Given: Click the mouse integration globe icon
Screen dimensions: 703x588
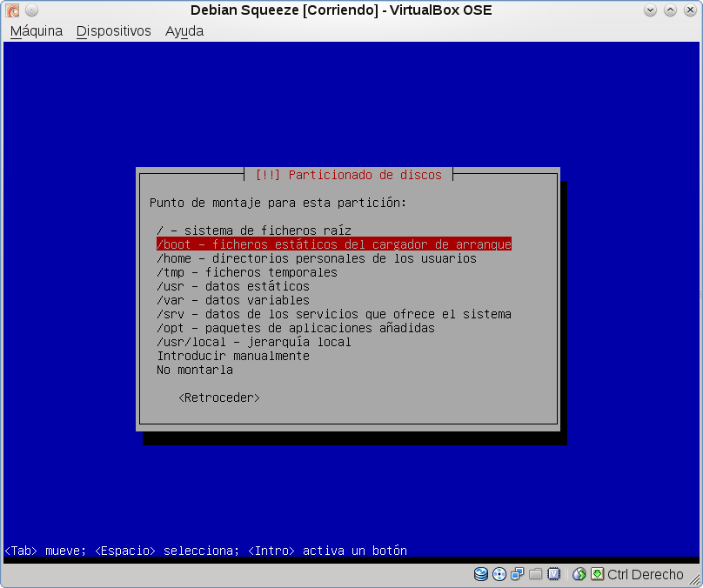Looking at the screenshot, I should coord(579,574).
